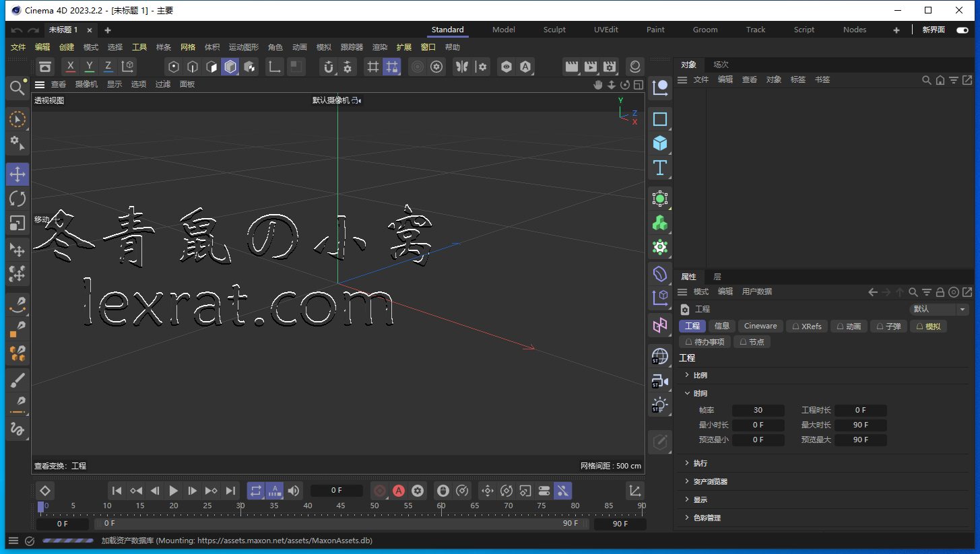The image size is (980, 554).
Task: Pan the viewport using the hand icon
Action: coord(597,85)
